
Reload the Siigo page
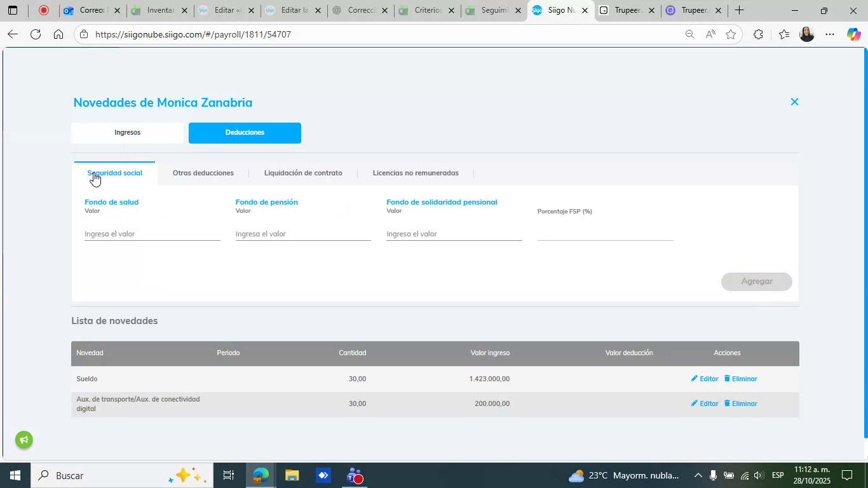(x=36, y=34)
